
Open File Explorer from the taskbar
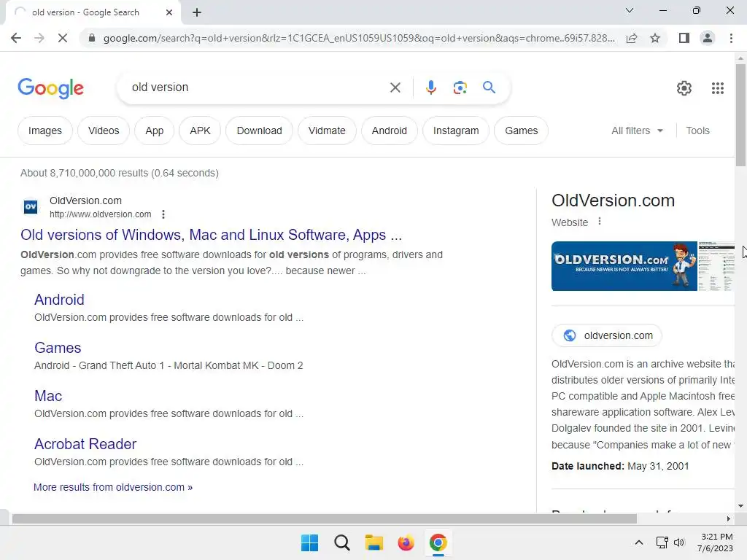tap(374, 542)
